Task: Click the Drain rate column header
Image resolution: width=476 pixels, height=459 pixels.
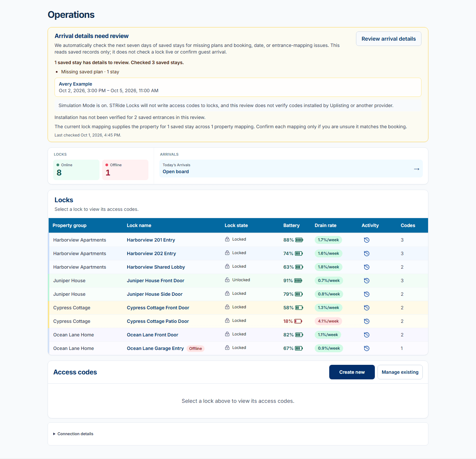Action: click(x=325, y=225)
